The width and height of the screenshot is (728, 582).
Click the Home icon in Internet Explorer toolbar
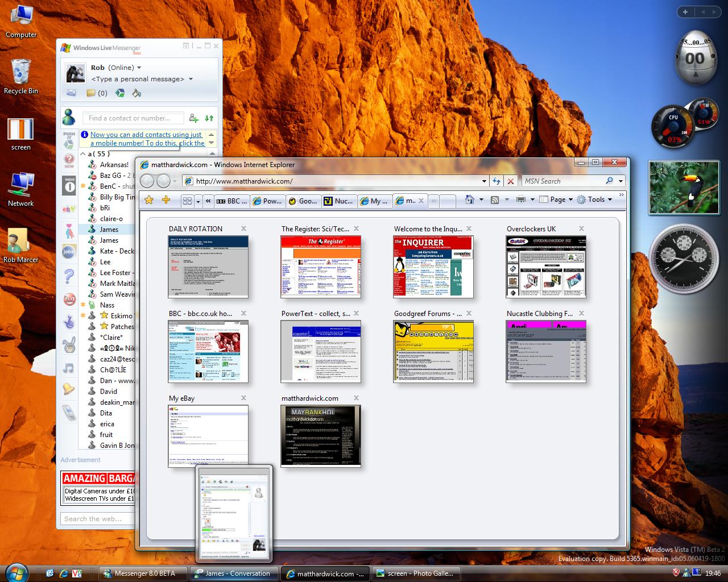coord(470,199)
